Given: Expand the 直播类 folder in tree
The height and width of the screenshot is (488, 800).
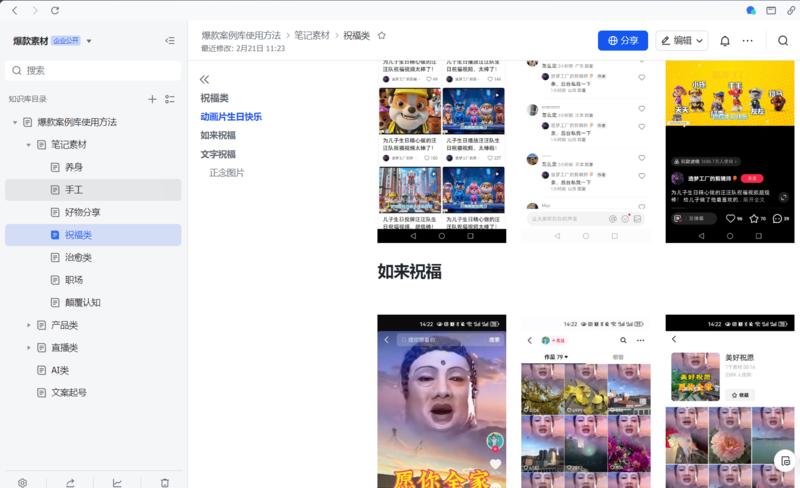Looking at the screenshot, I should click(28, 348).
